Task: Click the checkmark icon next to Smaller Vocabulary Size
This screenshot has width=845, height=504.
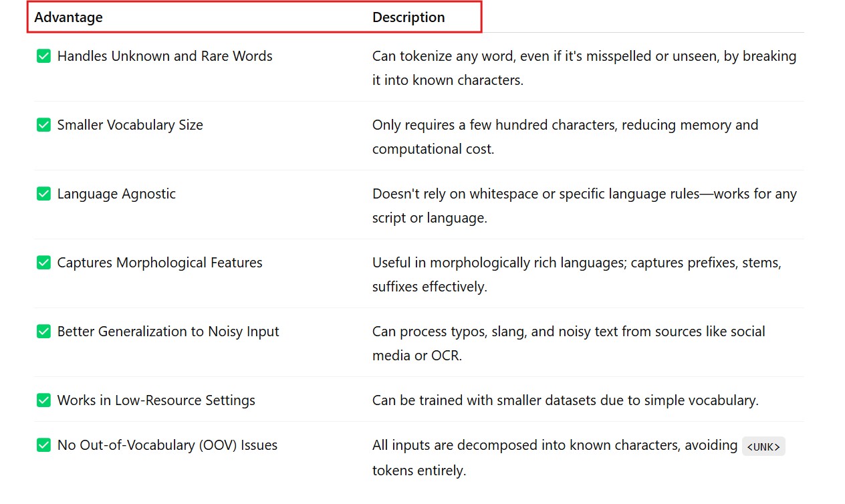Action: (x=43, y=125)
